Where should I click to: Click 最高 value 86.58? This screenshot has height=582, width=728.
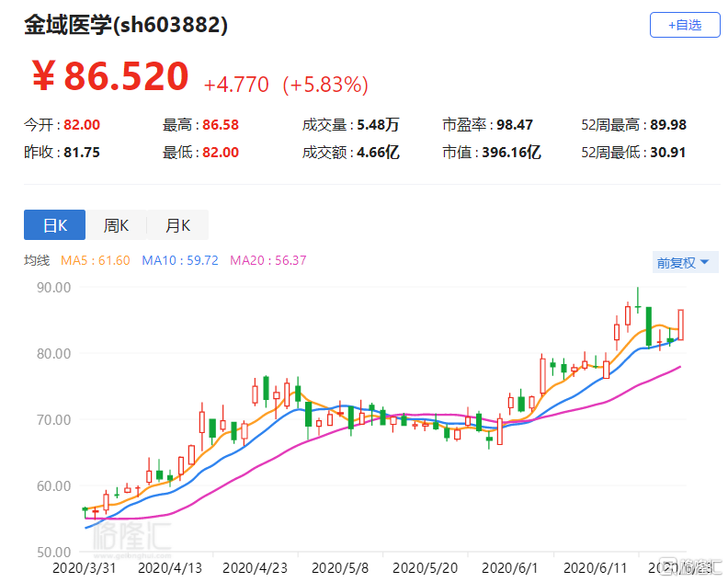[x=221, y=125]
